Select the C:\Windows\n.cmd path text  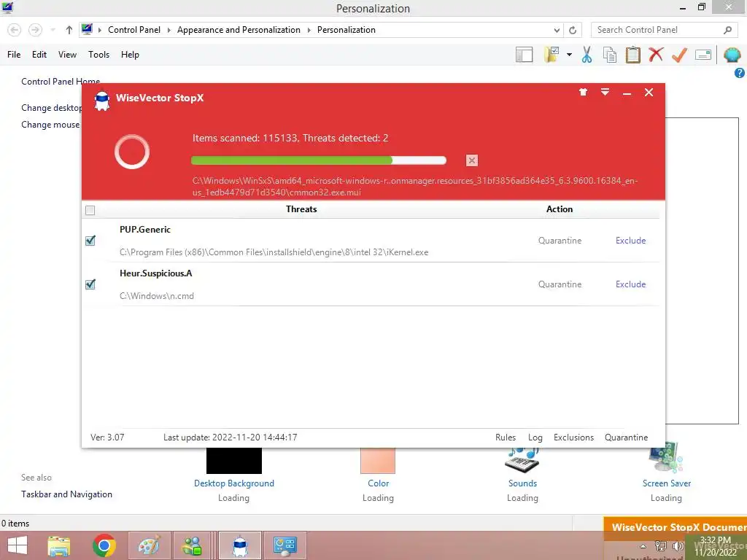[x=157, y=296]
